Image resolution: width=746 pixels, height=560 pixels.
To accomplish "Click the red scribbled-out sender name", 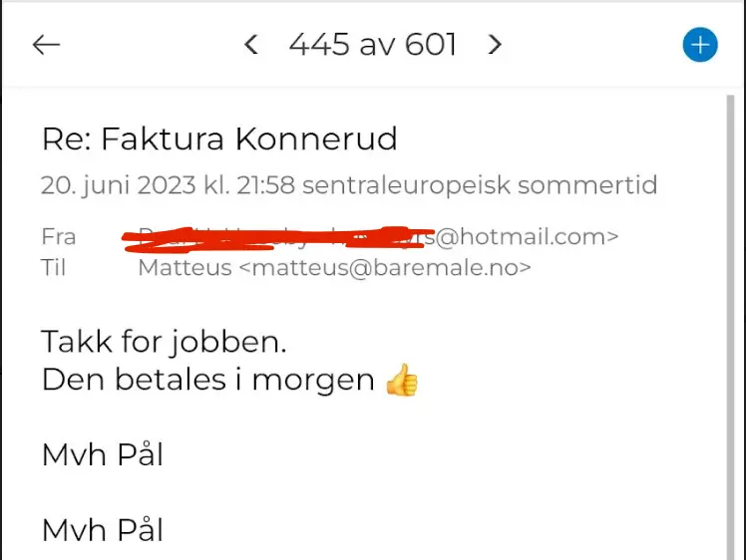I will click(278, 239).
